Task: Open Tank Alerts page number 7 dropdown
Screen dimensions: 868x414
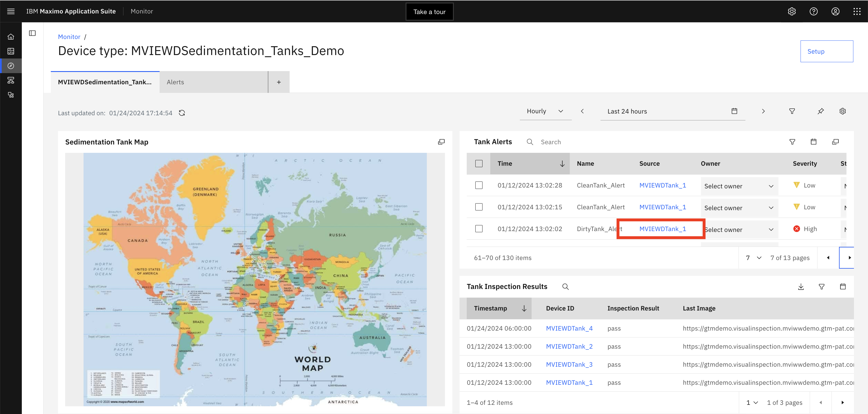Action: [x=753, y=258]
